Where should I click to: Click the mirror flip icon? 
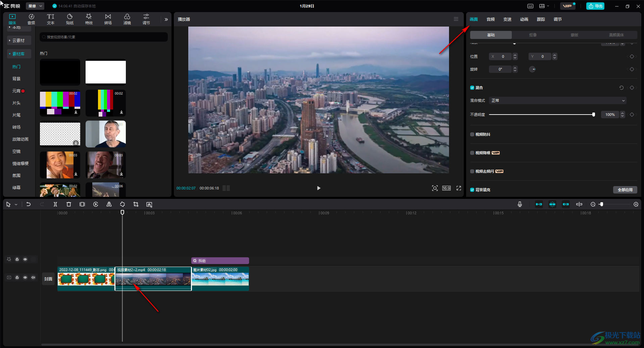click(x=109, y=204)
